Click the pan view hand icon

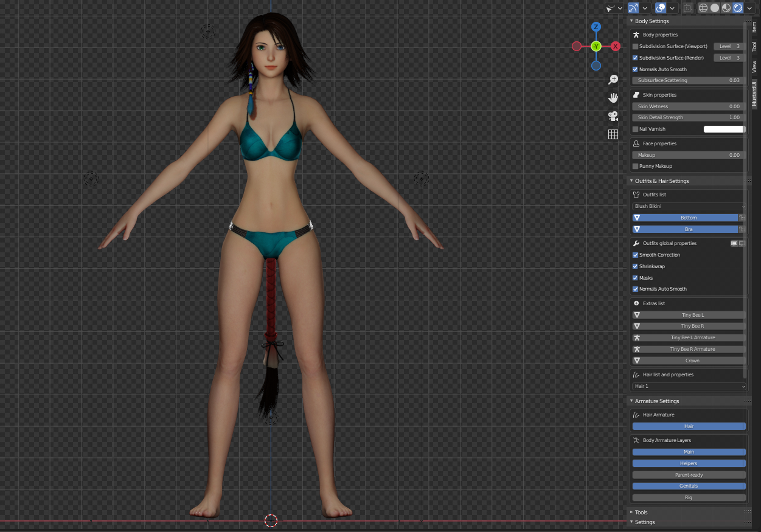click(613, 98)
